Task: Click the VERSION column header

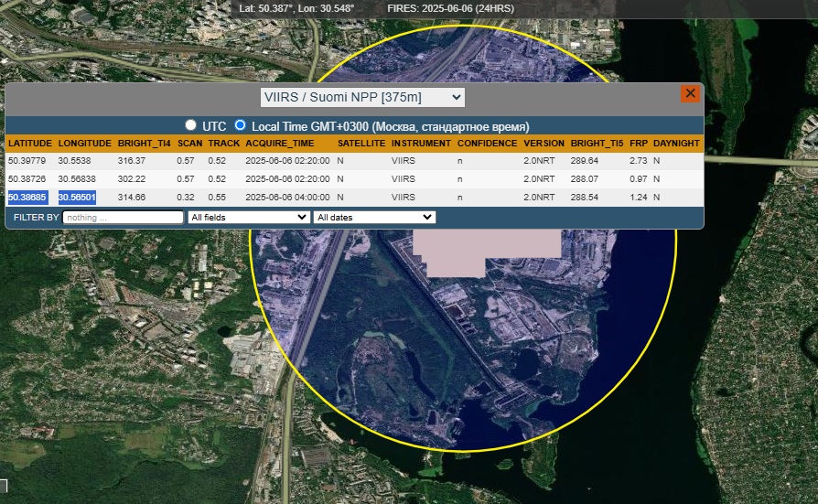Action: point(544,143)
